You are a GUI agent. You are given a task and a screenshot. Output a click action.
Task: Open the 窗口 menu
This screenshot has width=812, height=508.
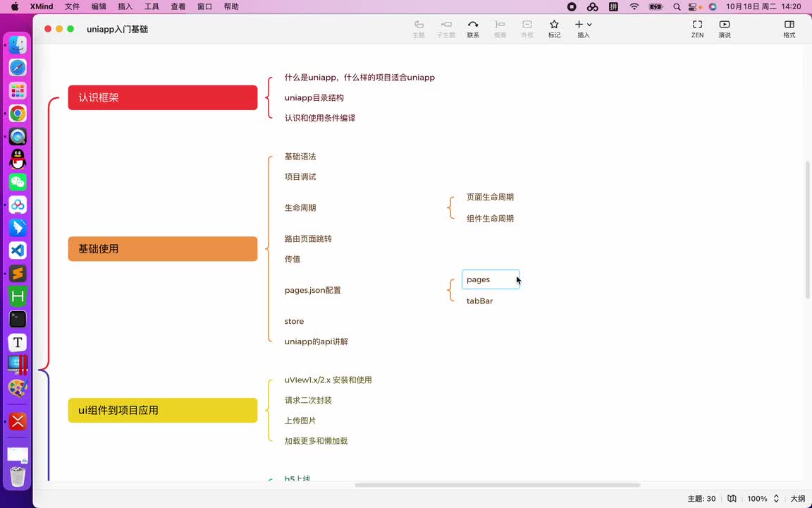tap(204, 7)
